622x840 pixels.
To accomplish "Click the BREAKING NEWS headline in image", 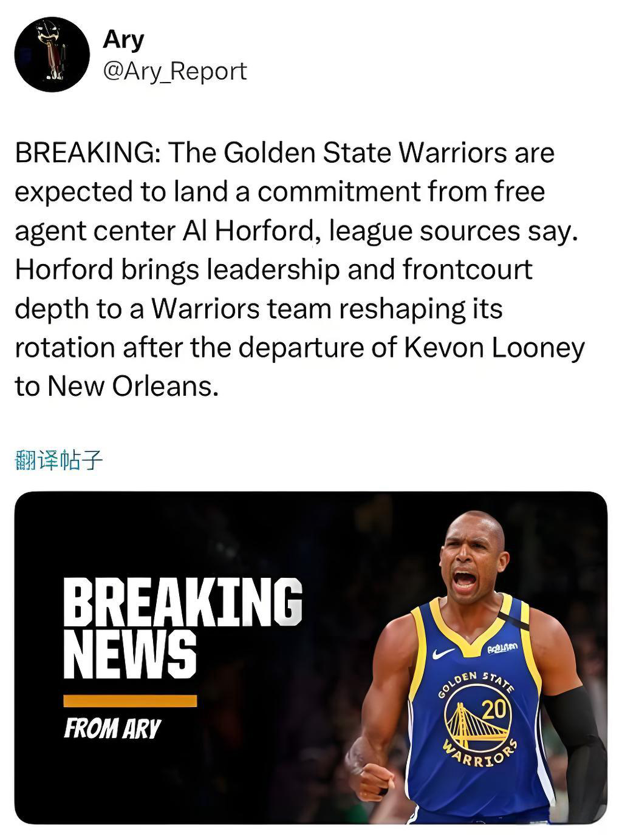I will click(182, 628).
